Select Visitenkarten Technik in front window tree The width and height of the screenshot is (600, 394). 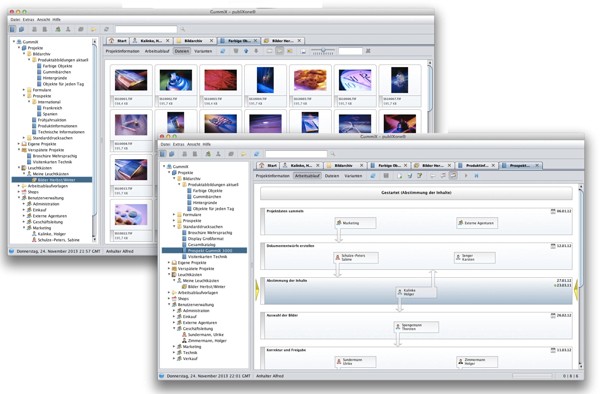point(207,257)
